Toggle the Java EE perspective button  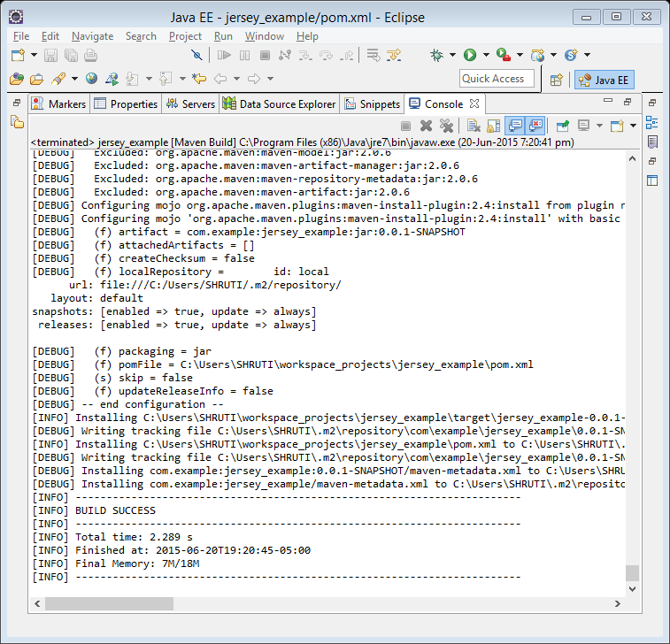pyautogui.click(x=605, y=80)
